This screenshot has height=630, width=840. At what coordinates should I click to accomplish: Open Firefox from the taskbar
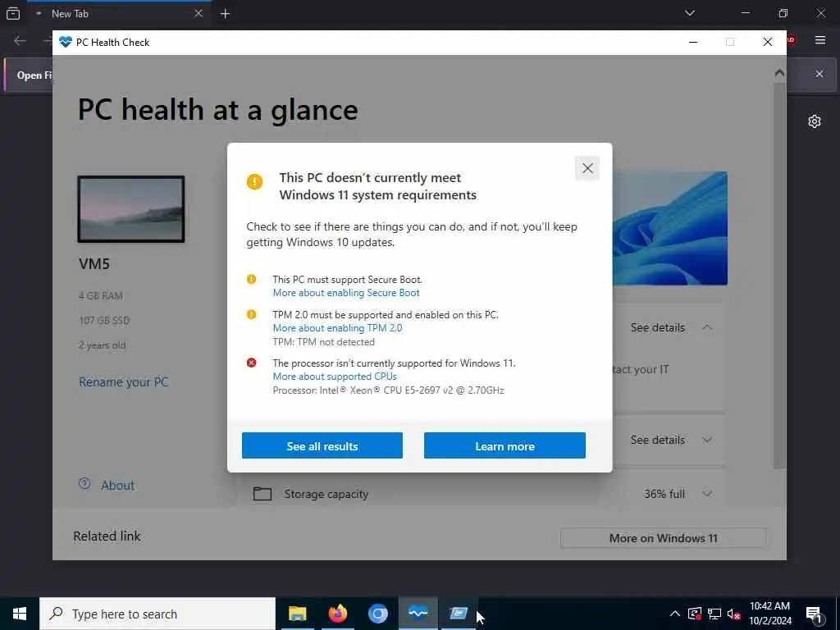point(337,614)
